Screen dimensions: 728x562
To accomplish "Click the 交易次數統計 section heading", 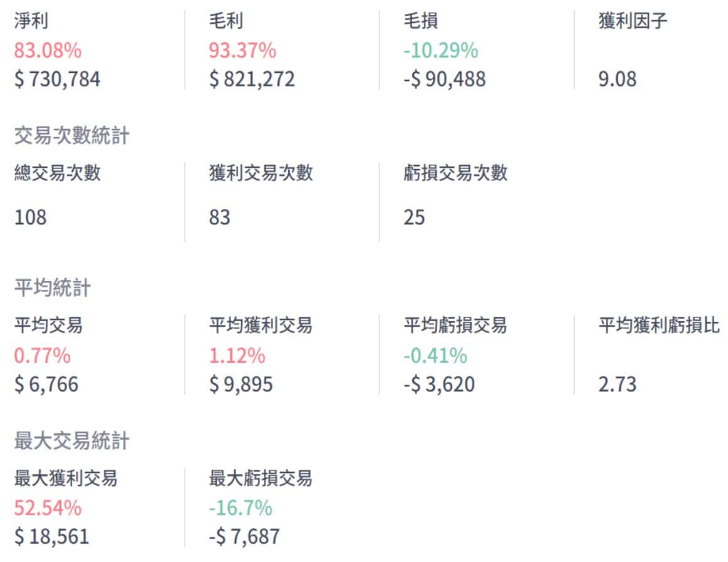I will pos(72,136).
